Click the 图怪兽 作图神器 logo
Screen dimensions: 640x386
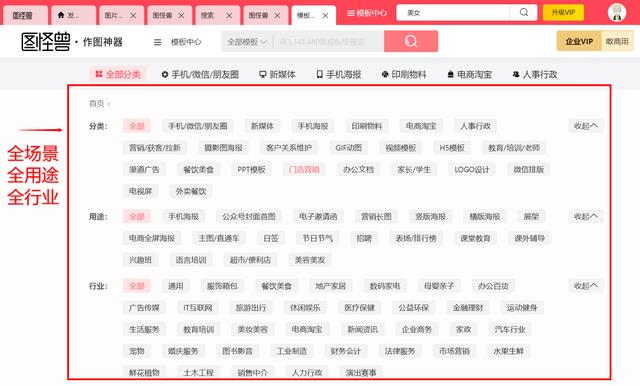tap(72, 42)
